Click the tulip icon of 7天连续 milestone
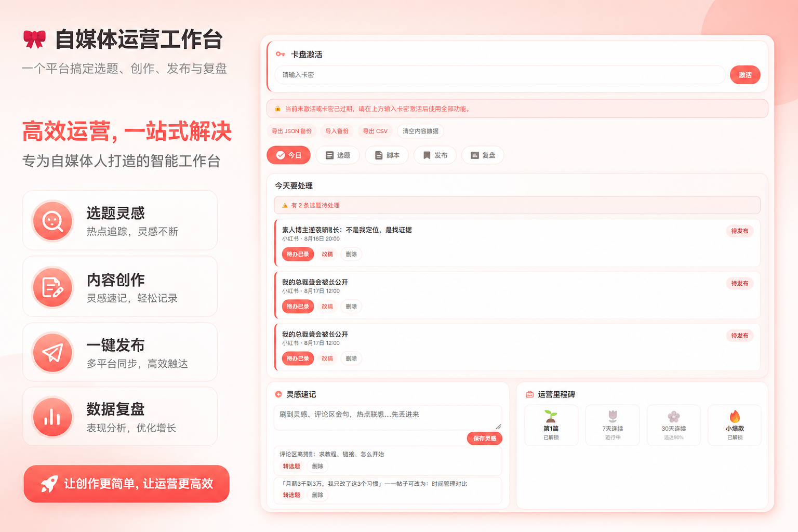Screen dimensions: 798x532 pos(613,416)
